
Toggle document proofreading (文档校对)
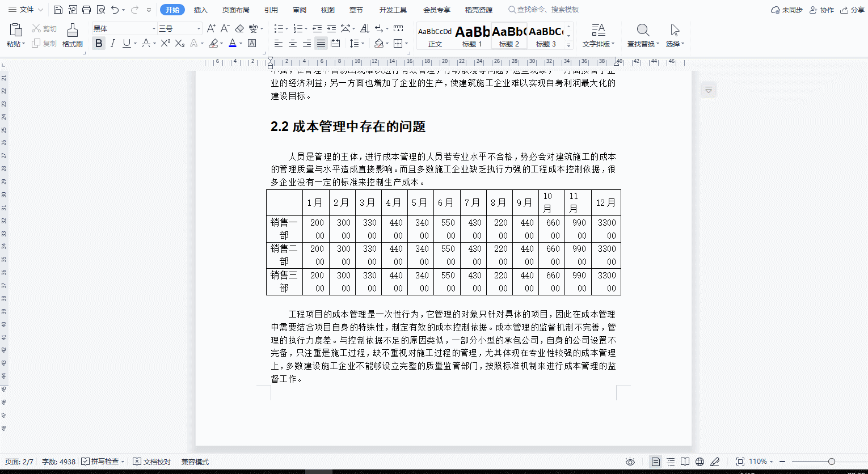[151, 462]
